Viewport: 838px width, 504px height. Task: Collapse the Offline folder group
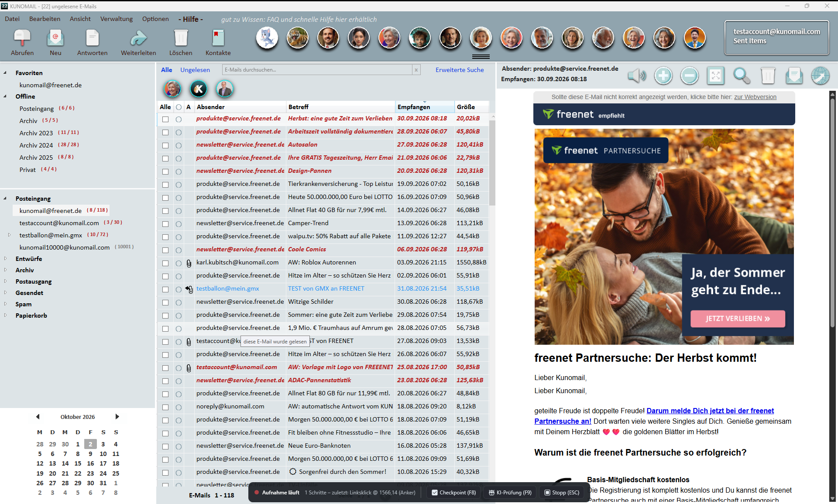(5, 96)
